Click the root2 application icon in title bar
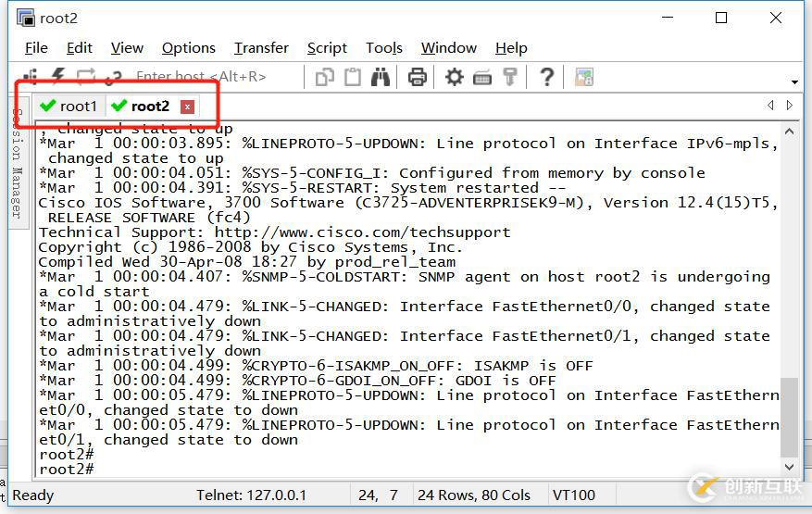This screenshot has height=514, width=812. coord(25,19)
